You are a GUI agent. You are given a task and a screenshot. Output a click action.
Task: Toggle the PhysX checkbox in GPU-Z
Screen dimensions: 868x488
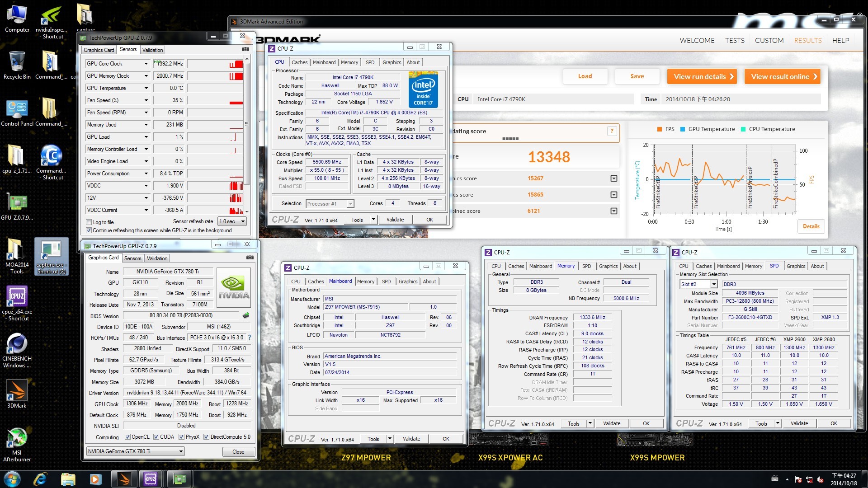181,437
